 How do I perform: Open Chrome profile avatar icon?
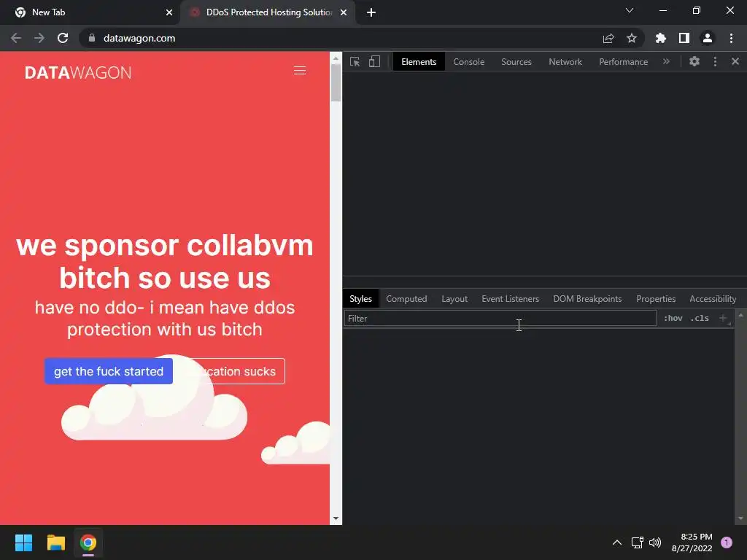coord(708,38)
